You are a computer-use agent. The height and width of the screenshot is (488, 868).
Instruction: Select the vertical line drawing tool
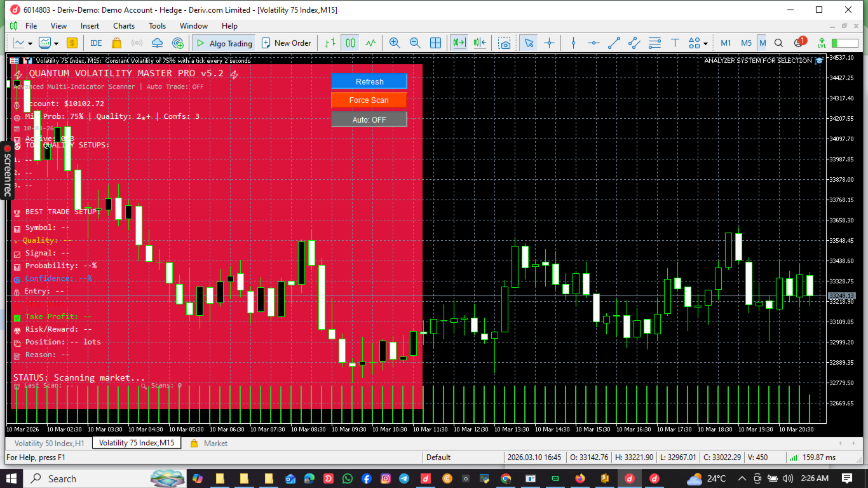click(x=573, y=43)
